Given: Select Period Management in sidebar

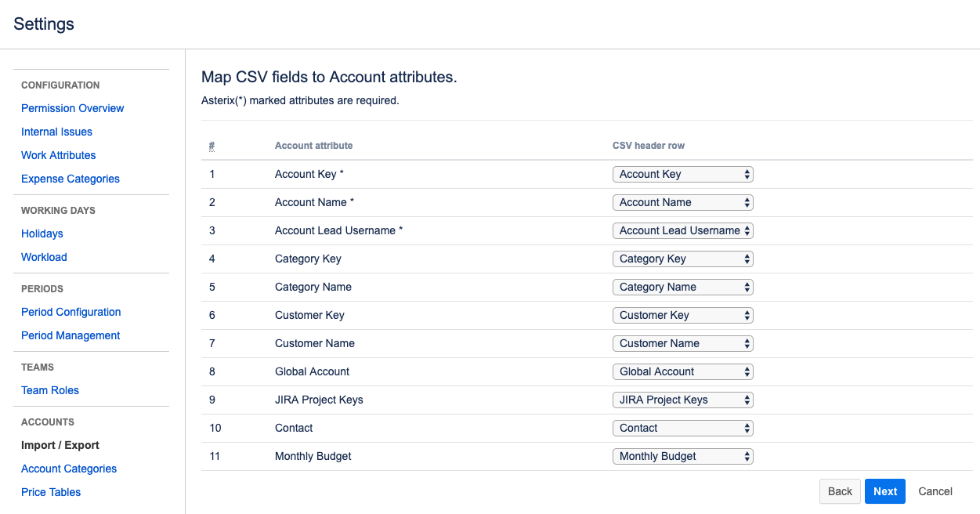Looking at the screenshot, I should coord(71,335).
